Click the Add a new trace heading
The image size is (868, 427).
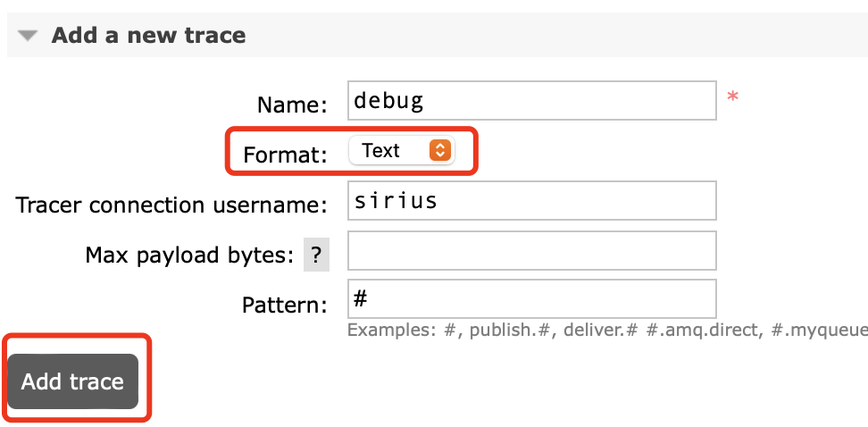click(148, 36)
